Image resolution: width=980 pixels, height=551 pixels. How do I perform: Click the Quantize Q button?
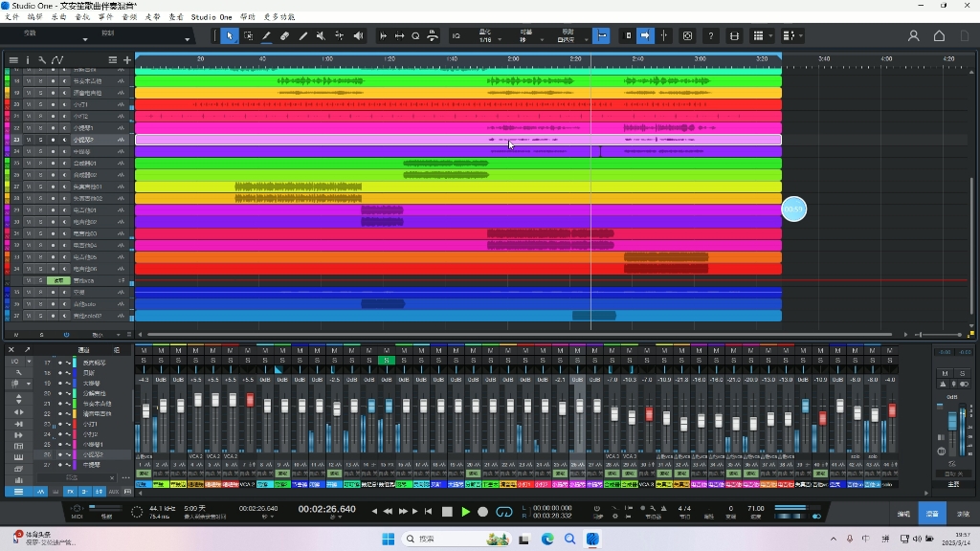pos(415,36)
